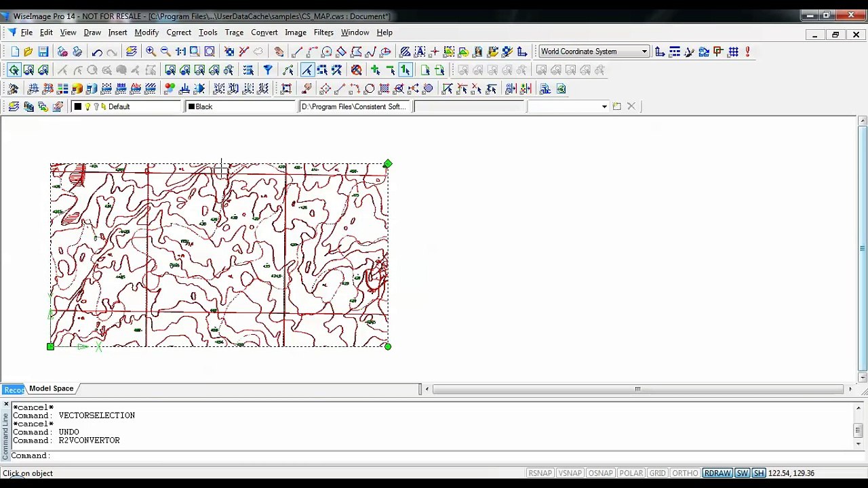Switch to the Model Space tab
This screenshot has width=868, height=488.
click(51, 388)
